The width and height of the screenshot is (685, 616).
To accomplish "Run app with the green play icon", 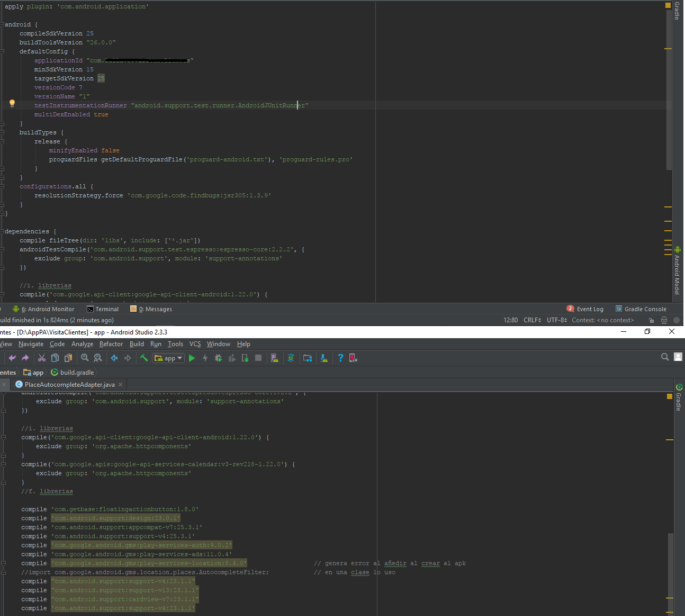I will point(192,358).
